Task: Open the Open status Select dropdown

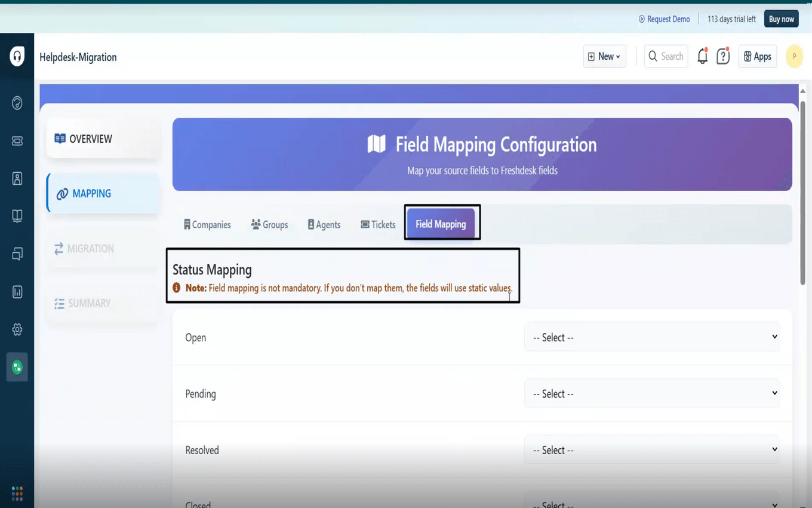Action: [x=652, y=337]
